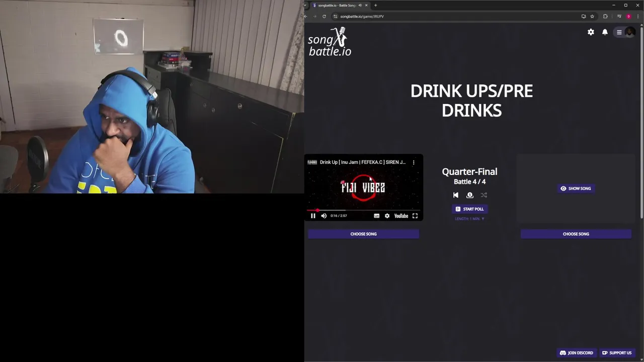
Task: Reveal the hidden song with Show Song
Action: pyautogui.click(x=576, y=189)
